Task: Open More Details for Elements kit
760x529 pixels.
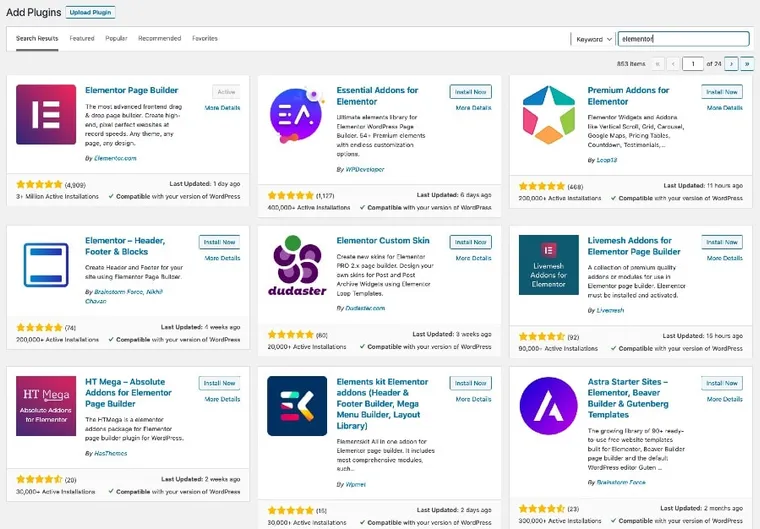Action: [473, 399]
